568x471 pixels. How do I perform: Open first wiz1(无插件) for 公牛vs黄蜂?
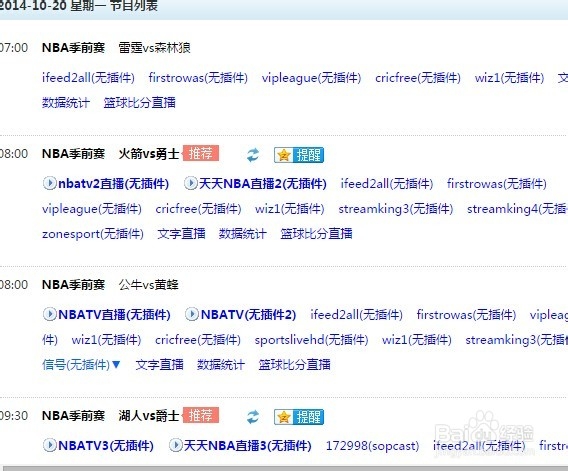(x=106, y=339)
